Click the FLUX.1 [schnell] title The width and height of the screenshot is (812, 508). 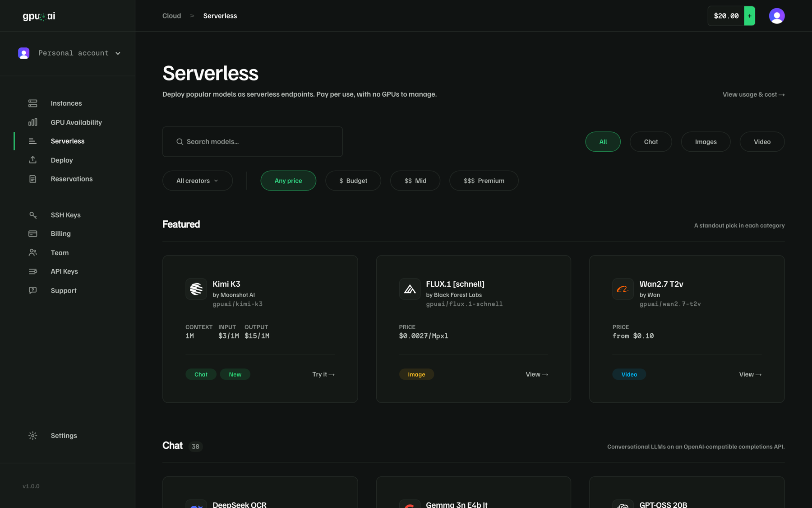tap(455, 284)
